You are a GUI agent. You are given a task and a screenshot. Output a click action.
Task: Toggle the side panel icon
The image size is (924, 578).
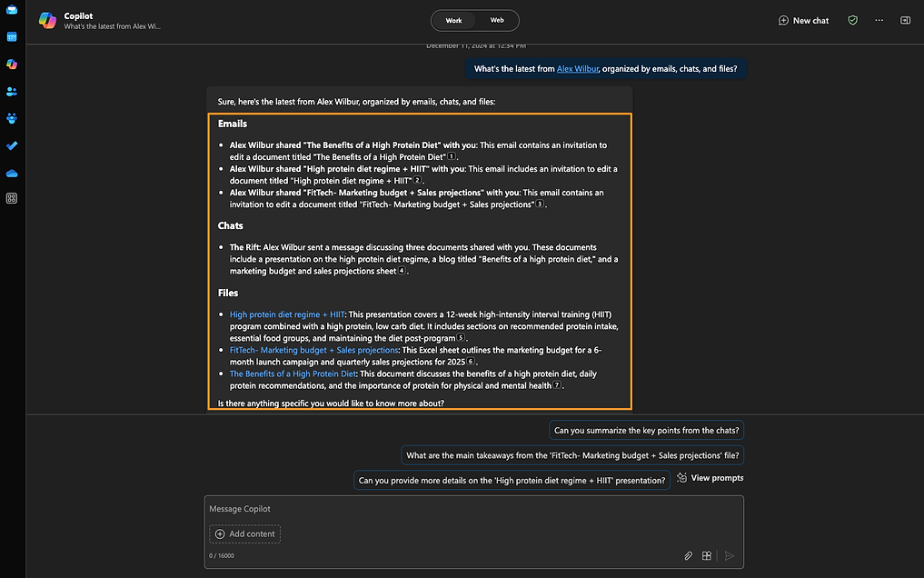[906, 20]
